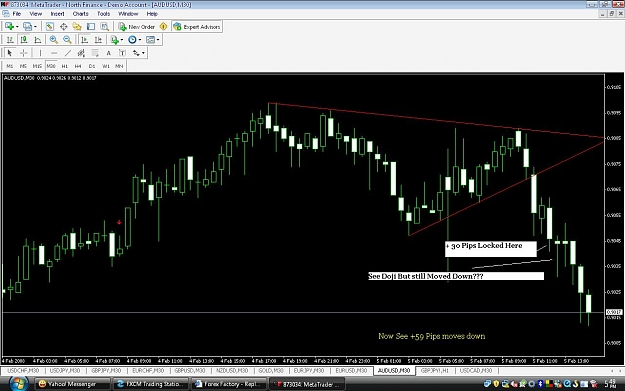Expand the Indicators dropdown arrow
The width and height of the screenshot is (625, 391).
[122, 40]
